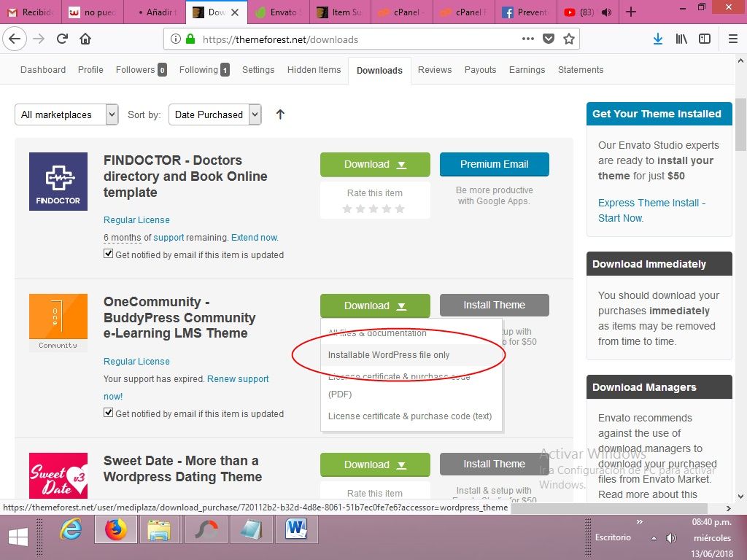747x560 pixels.
Task: Open Word from the taskbar
Action: click(x=296, y=529)
